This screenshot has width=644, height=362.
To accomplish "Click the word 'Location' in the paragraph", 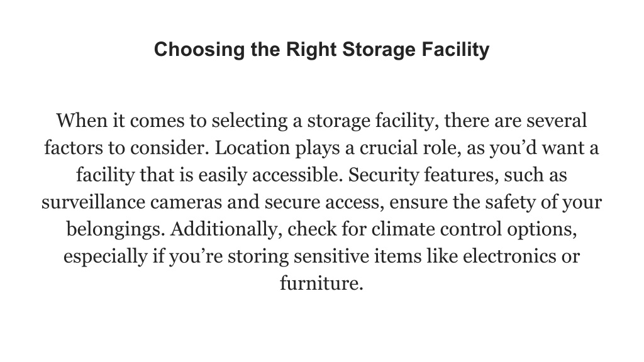I will click(x=252, y=148).
